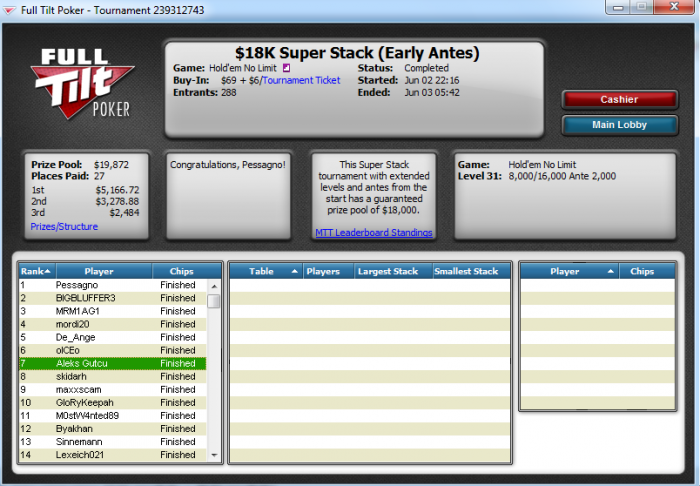Open the Cashier
Image resolution: width=700 pixels, height=486 pixels.
(620, 100)
